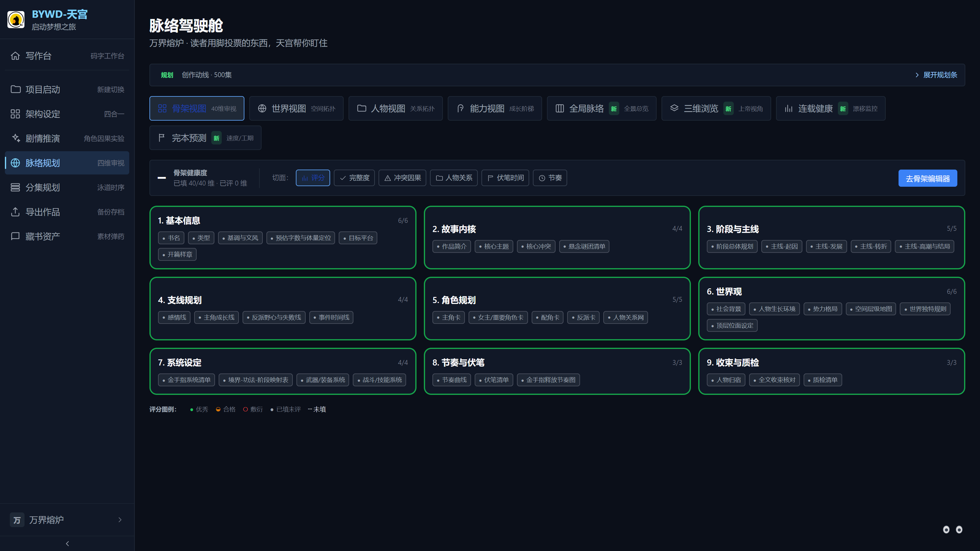Select the 评分 slice toggle
Screen dimensions: 980x551
[313, 178]
